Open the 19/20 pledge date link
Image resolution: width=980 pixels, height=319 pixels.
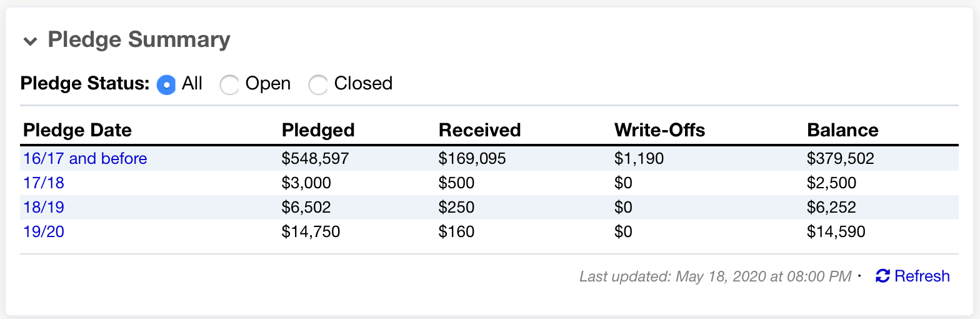click(44, 232)
